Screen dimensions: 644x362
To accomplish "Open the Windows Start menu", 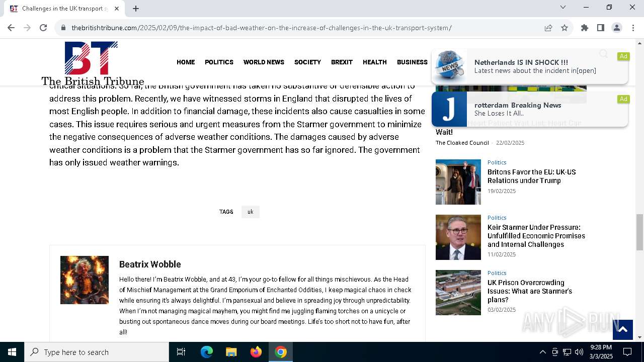I will [12, 352].
